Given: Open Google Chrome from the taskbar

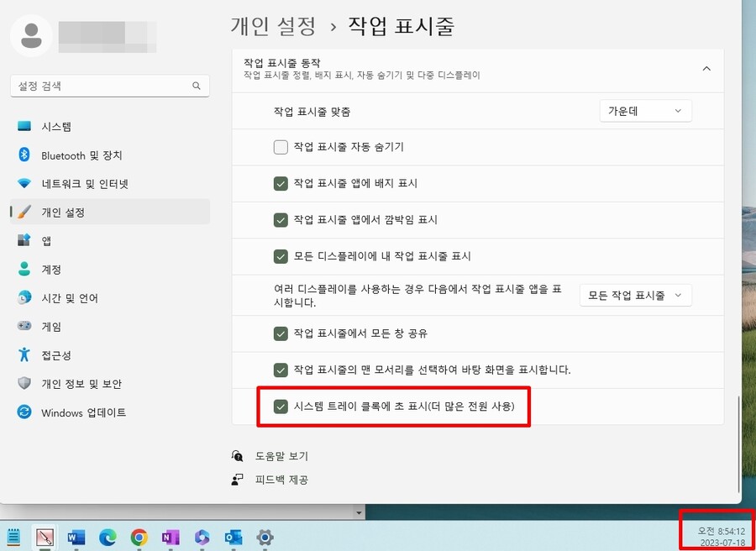Looking at the screenshot, I should 139,537.
